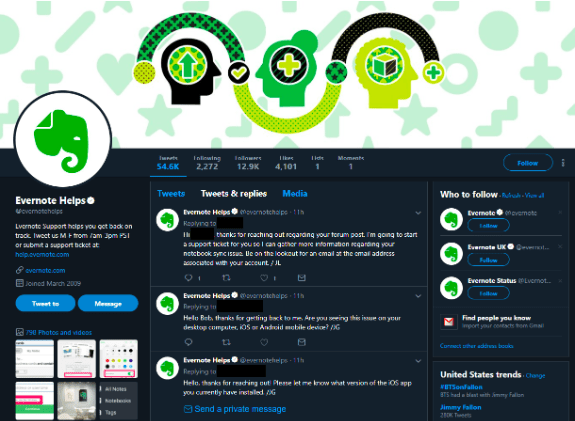Image resolution: width=575 pixels, height=421 pixels.
Task: Expand the first tweet's chevron menu
Action: point(418,213)
